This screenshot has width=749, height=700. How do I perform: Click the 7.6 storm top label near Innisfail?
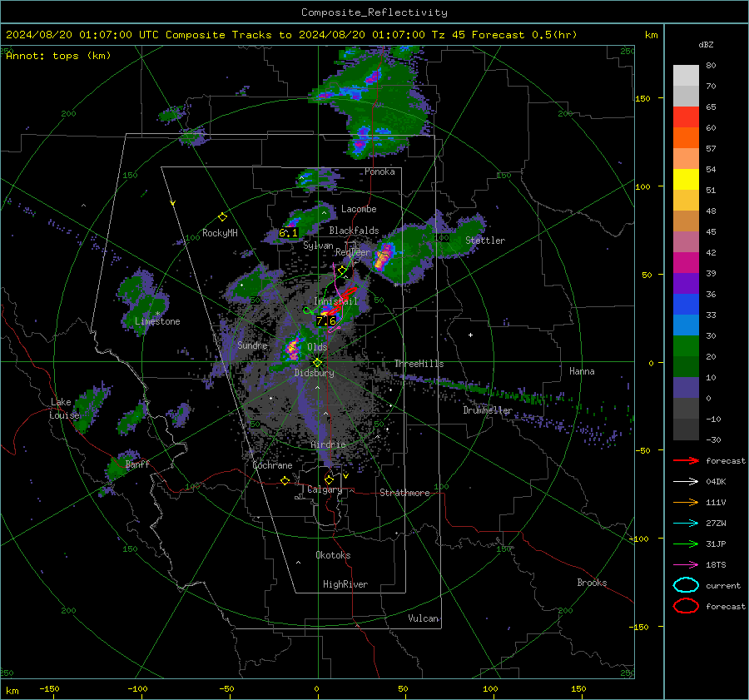click(326, 321)
